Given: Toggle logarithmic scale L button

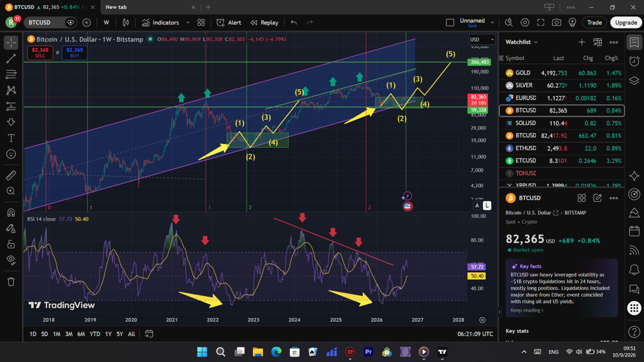Looking at the screenshot, I should (487, 206).
